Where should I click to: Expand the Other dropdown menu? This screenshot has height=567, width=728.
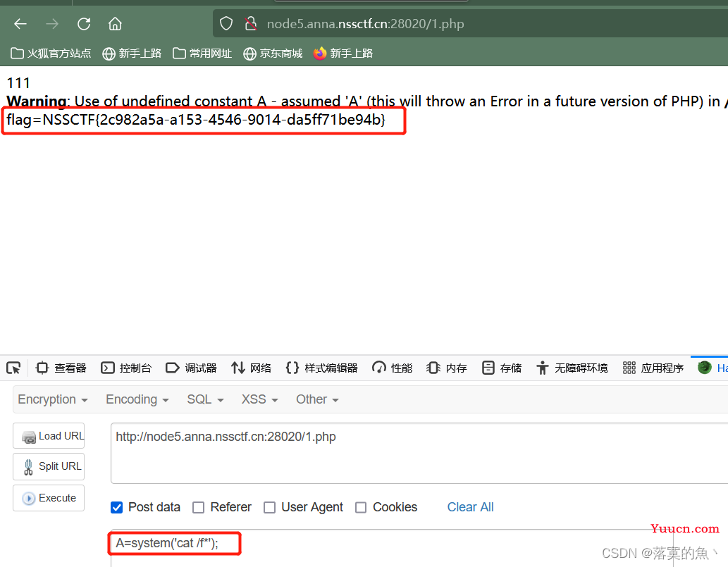(x=317, y=399)
